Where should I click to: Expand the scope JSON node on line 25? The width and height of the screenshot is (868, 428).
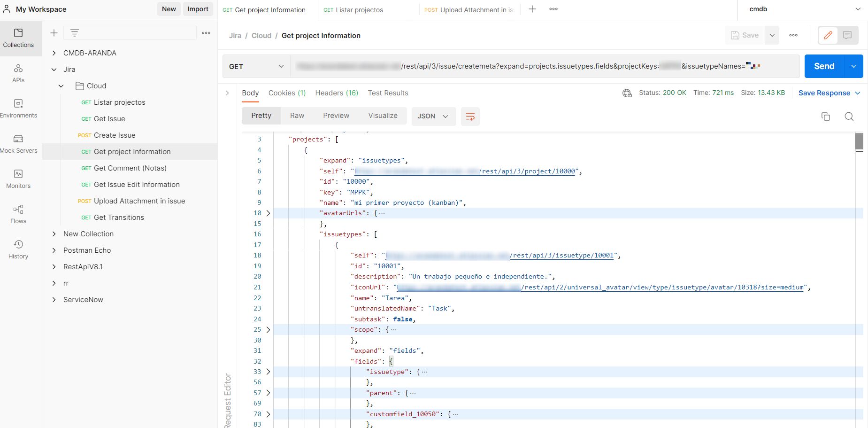269,330
